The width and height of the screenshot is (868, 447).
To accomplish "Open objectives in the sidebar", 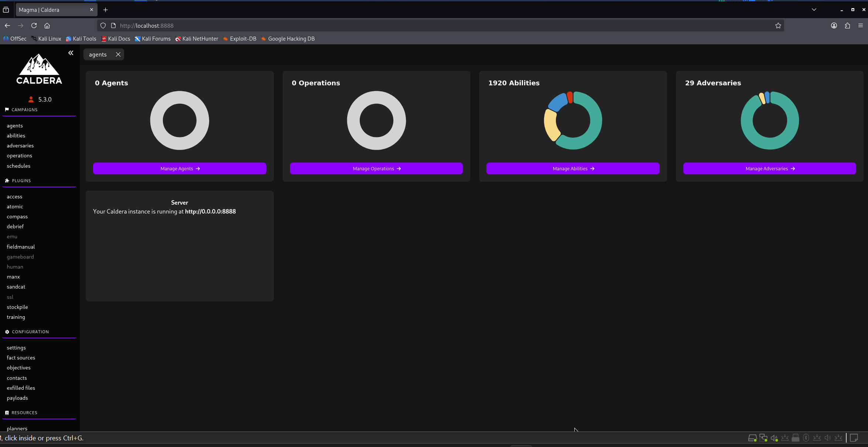I will pos(18,368).
